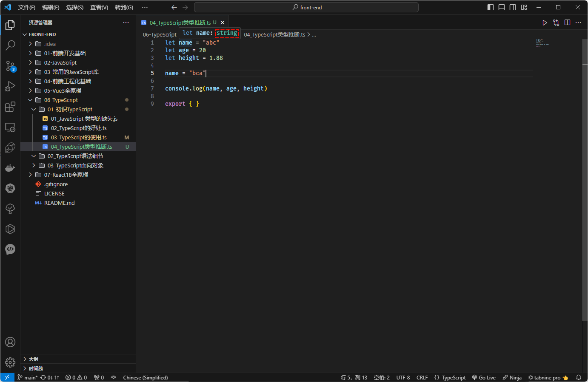
Task: Open the Docker view in activity bar
Action: (10, 168)
